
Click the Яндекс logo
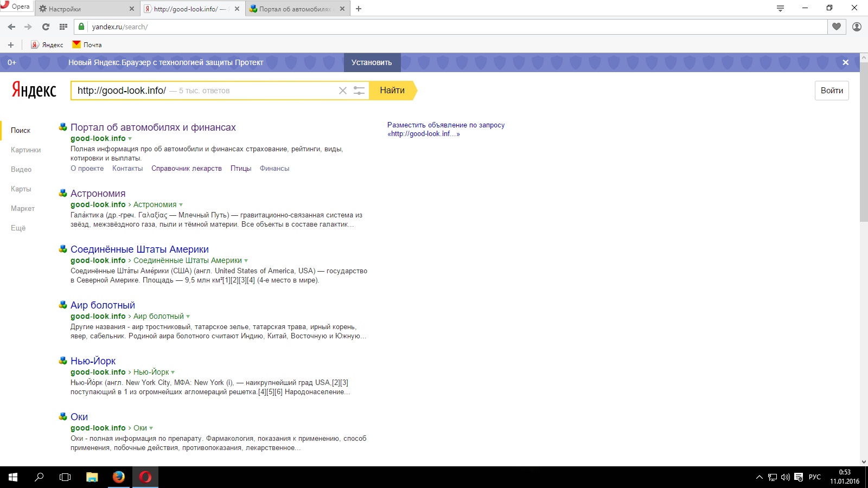click(x=34, y=90)
